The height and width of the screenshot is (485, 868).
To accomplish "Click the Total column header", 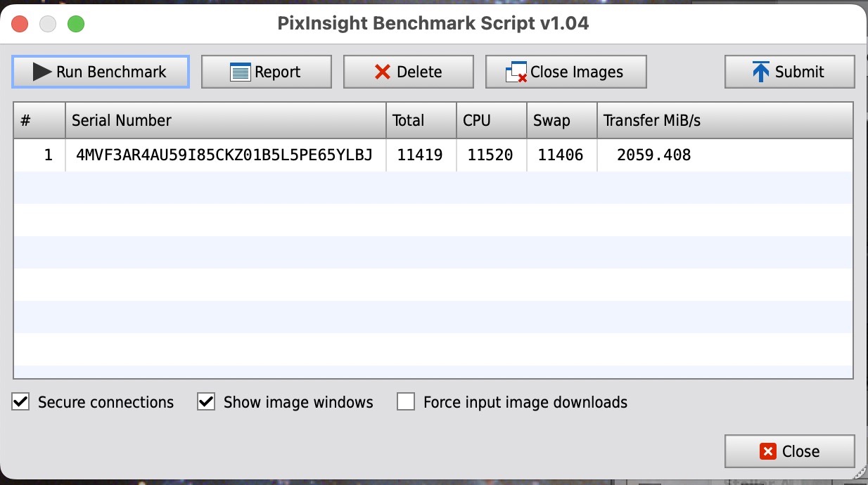I will click(x=421, y=120).
